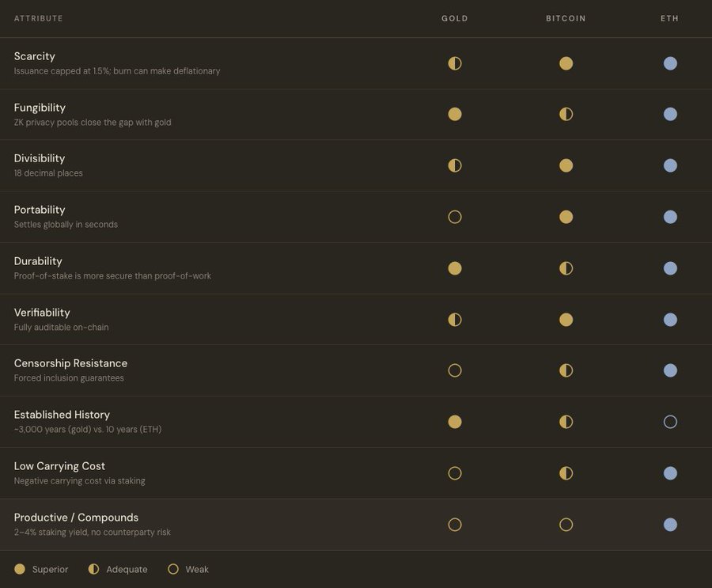Select the GOLD column header
The image size is (712, 588).
point(455,18)
